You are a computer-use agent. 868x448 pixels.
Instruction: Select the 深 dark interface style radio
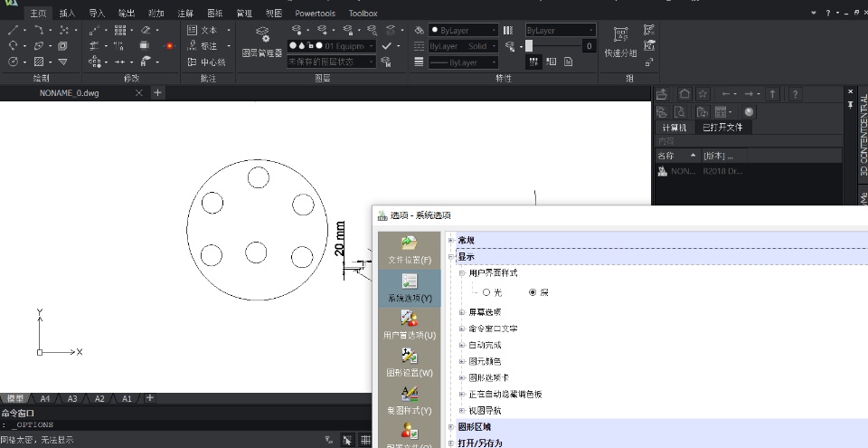(533, 292)
